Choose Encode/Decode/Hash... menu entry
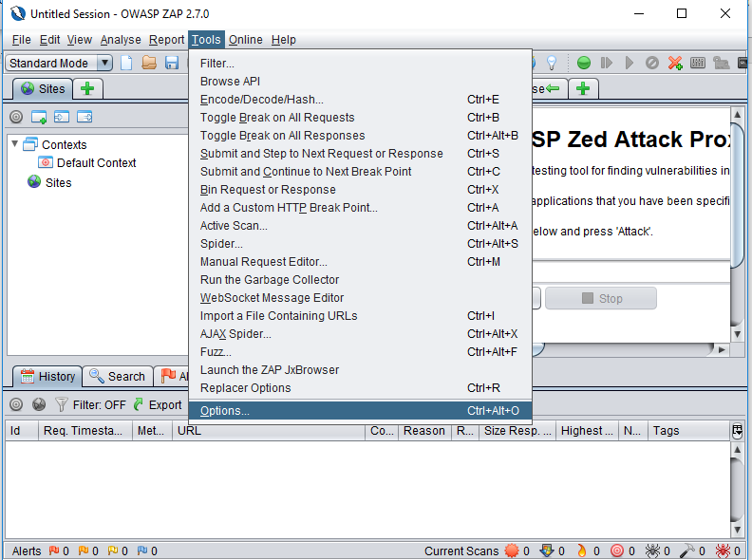752x560 pixels. coord(360,100)
